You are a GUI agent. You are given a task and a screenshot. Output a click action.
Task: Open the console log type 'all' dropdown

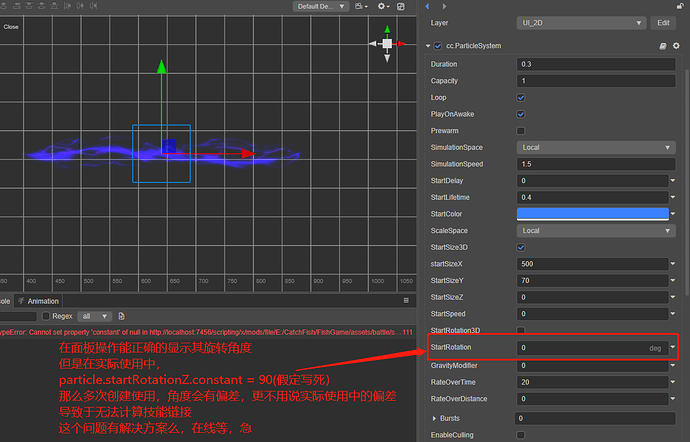click(x=95, y=316)
